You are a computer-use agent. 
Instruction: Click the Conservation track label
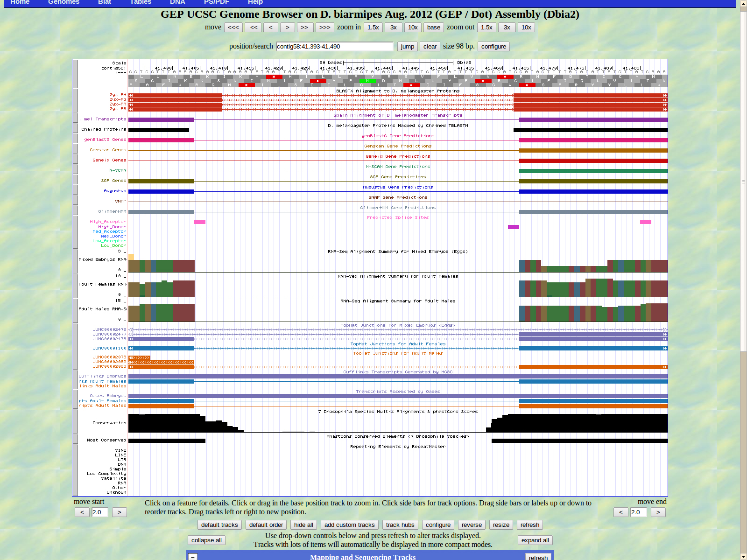109,423
